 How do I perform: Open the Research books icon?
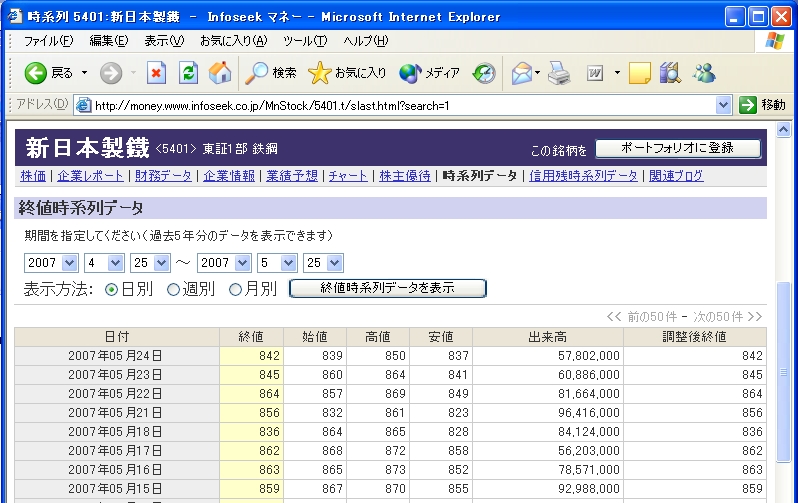670,73
